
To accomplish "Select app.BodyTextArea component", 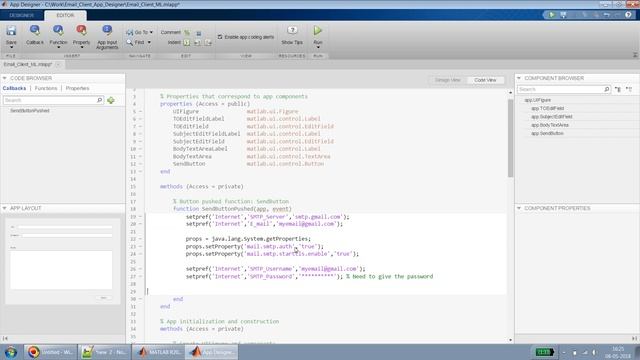I will pyautogui.click(x=550, y=125).
